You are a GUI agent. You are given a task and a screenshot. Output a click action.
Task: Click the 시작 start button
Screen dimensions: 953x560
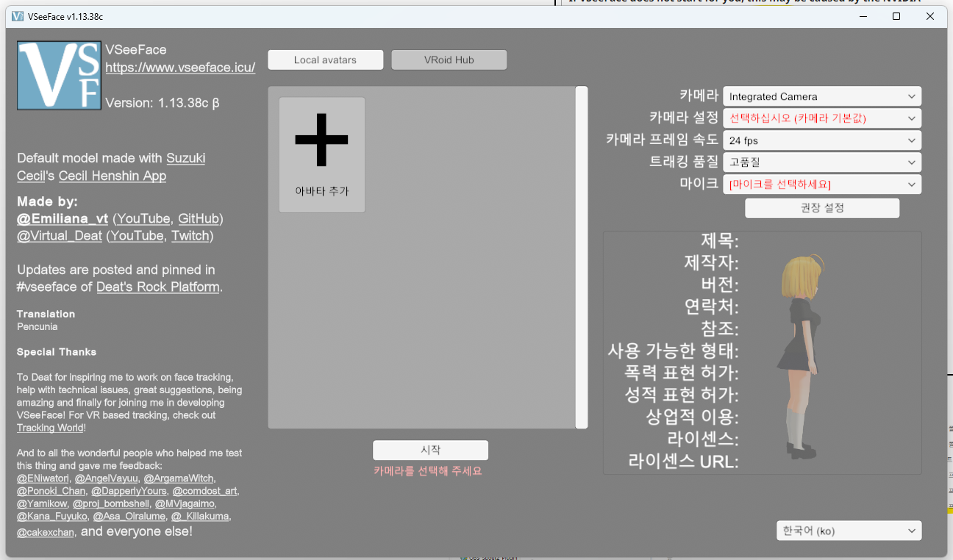pyautogui.click(x=430, y=450)
